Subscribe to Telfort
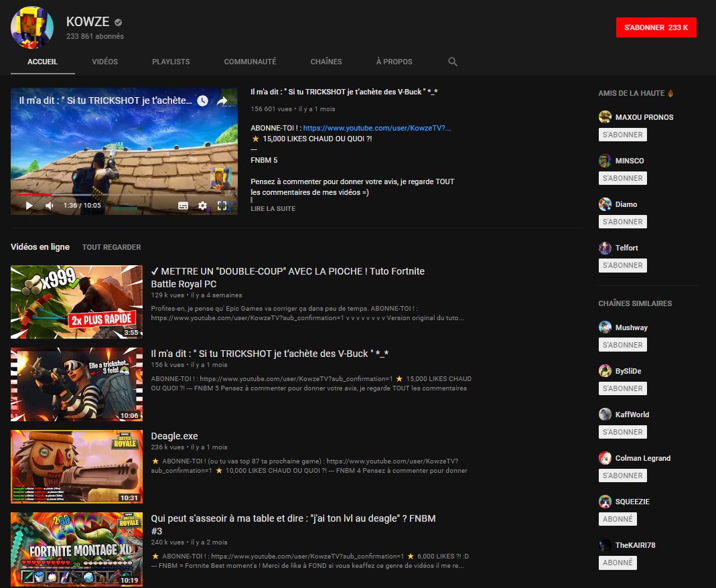Viewport: 716px width, 588px height. tap(622, 265)
